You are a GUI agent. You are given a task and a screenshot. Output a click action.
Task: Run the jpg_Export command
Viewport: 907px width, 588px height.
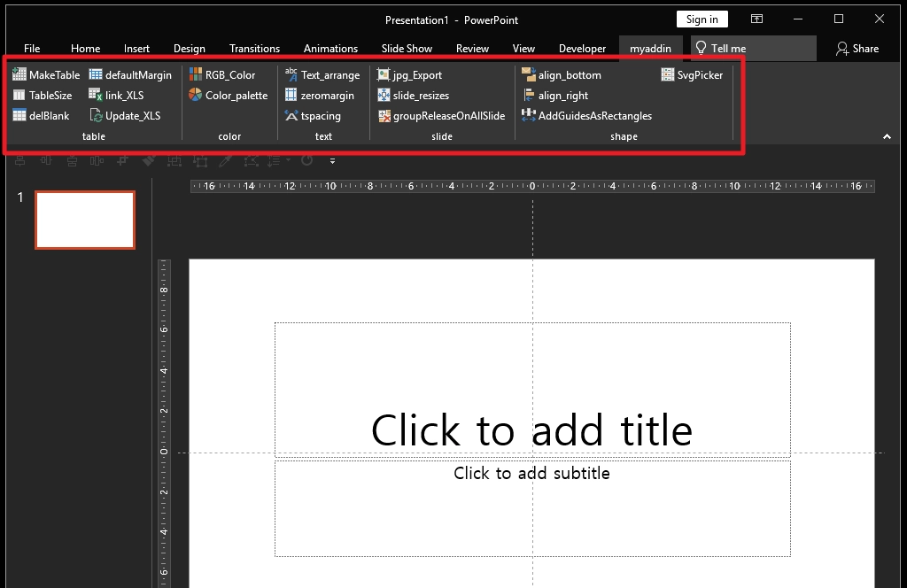click(409, 74)
